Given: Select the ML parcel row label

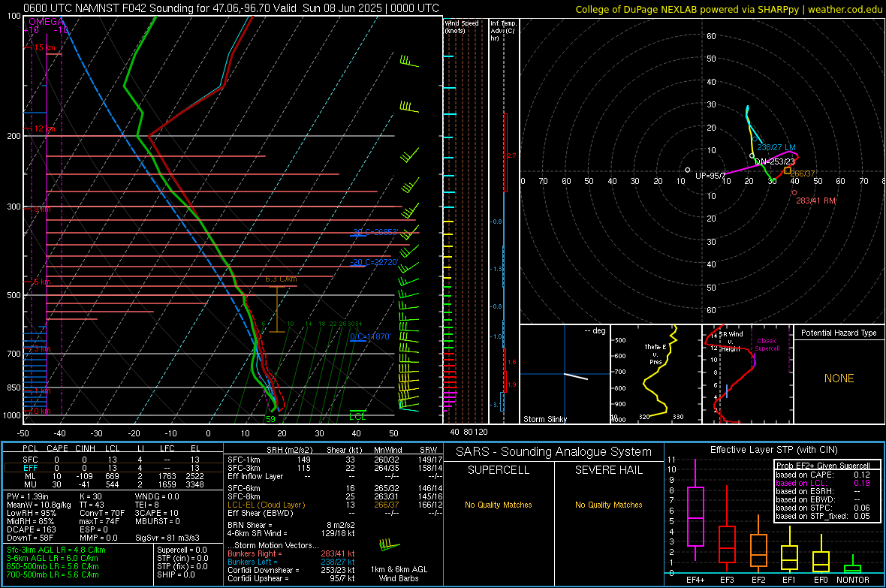Looking at the screenshot, I should click(31, 476).
